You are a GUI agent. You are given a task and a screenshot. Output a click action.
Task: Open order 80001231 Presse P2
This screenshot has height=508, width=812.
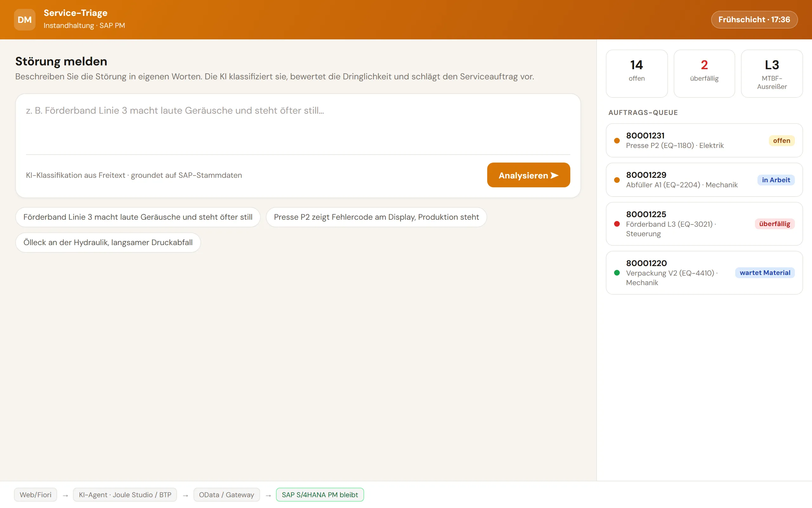coord(704,140)
